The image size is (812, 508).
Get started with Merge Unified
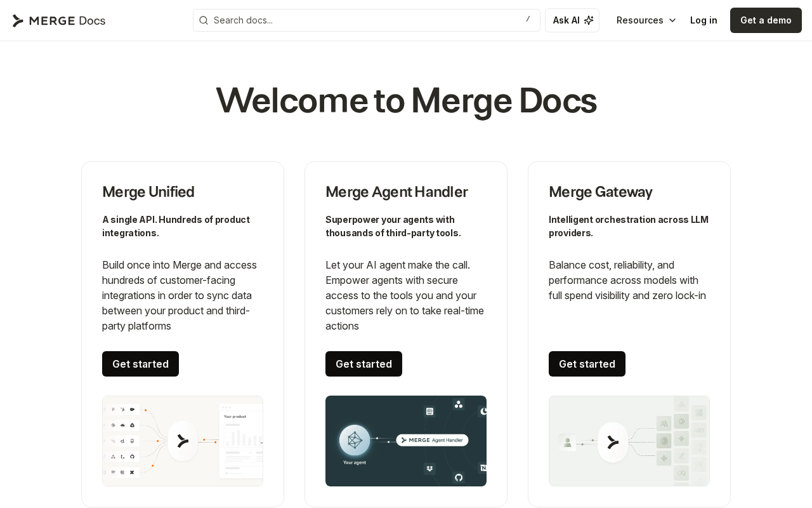(140, 364)
